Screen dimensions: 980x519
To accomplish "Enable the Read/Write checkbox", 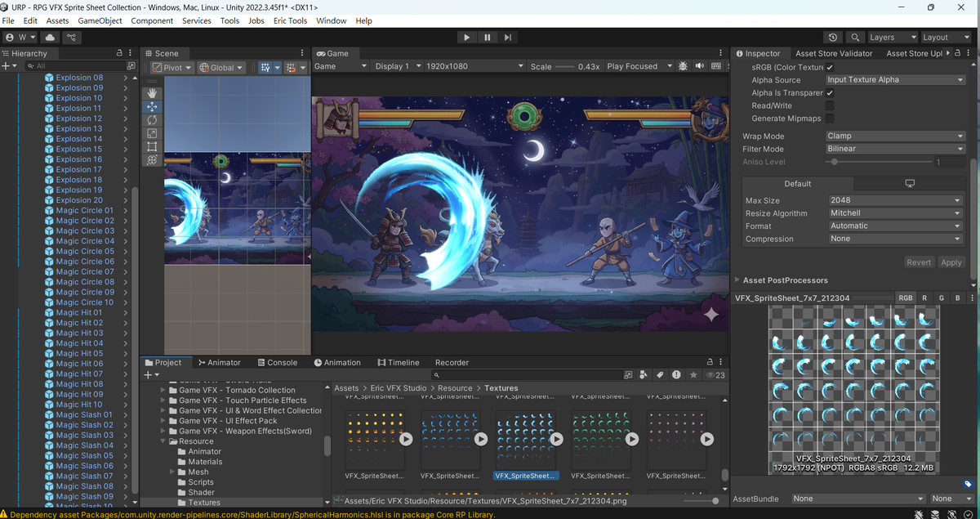I will click(830, 105).
